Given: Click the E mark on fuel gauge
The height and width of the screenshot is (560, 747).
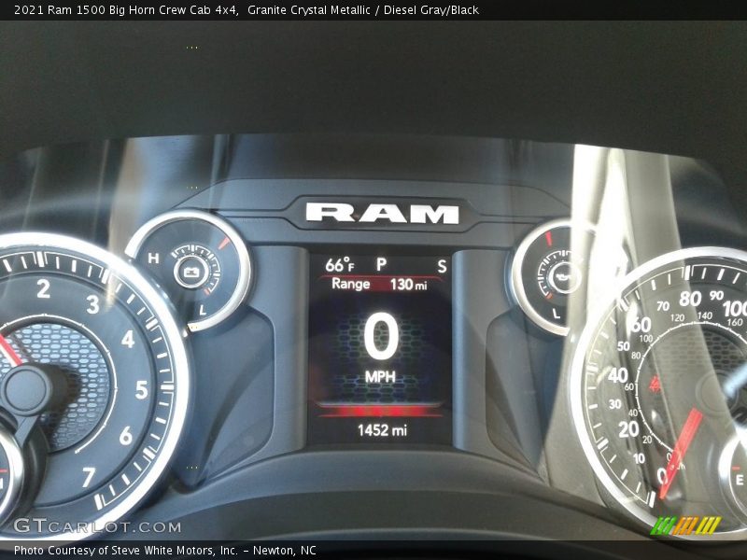Looking at the screenshot, I should [x=740, y=480].
